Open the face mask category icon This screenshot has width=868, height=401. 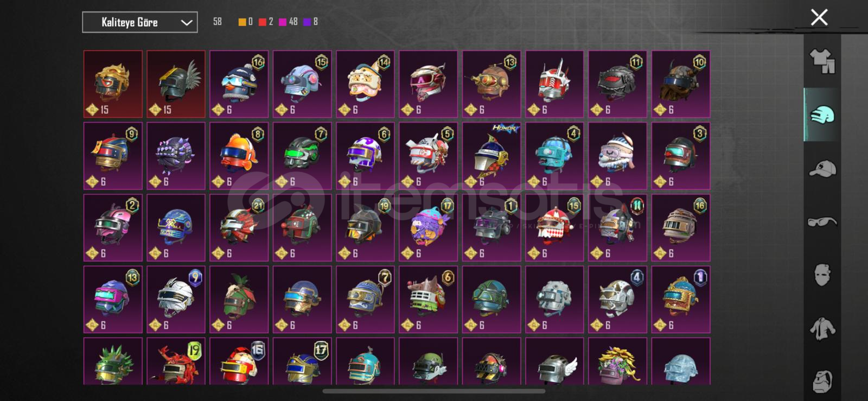pos(822,275)
